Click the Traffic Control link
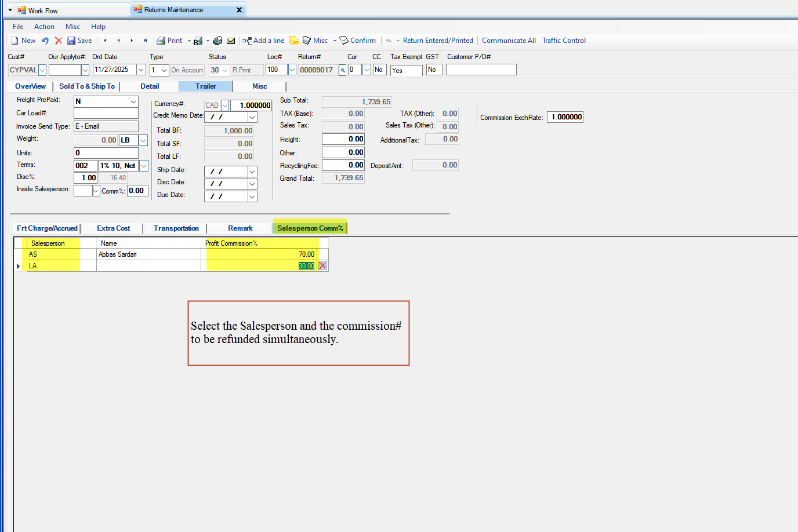Viewport: 798px width, 532px height. click(564, 41)
